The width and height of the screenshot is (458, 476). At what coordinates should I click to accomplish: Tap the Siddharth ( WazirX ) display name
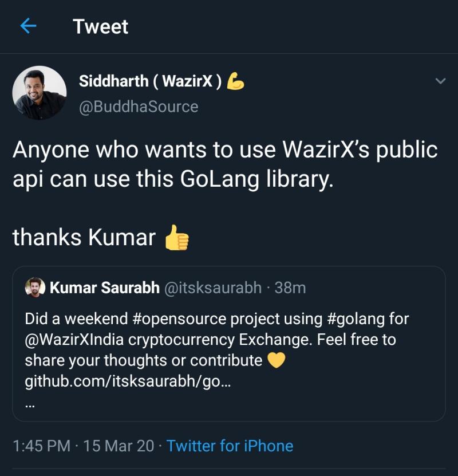tap(150, 81)
